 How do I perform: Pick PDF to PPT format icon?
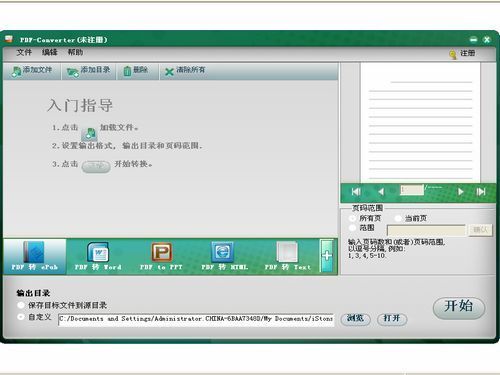pyautogui.click(x=161, y=252)
